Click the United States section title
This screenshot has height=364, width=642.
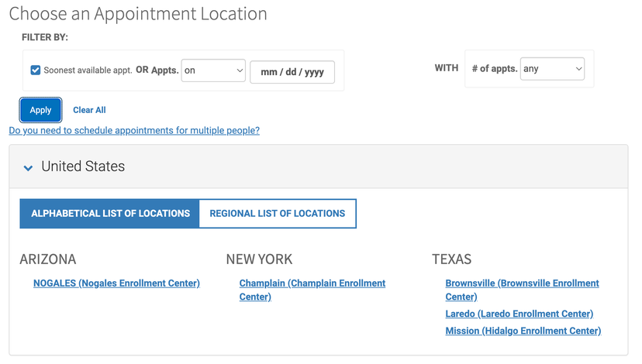[x=83, y=167]
